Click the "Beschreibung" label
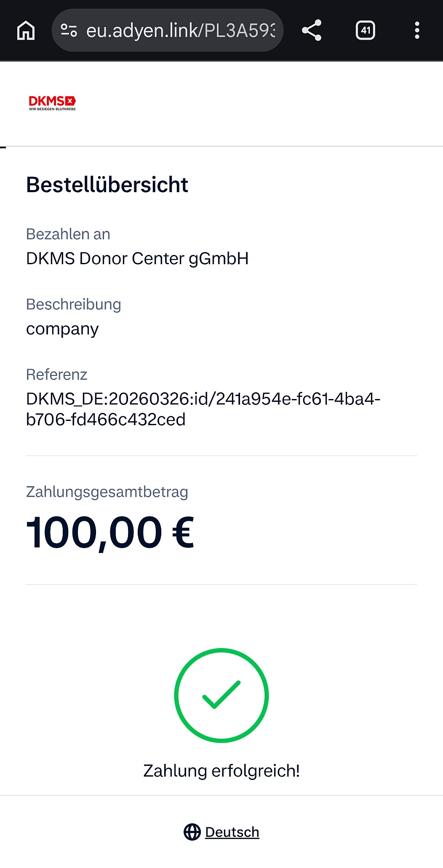The width and height of the screenshot is (443, 868). [x=73, y=304]
